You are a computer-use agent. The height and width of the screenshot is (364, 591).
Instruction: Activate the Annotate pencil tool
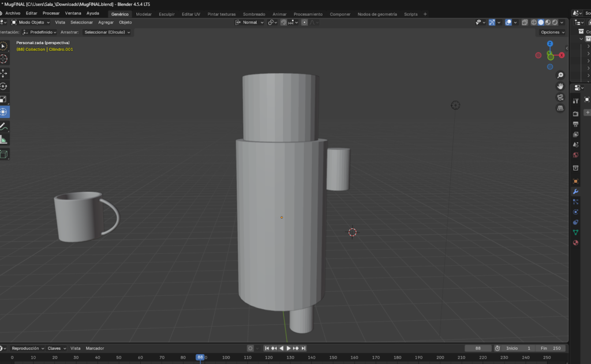(3, 126)
